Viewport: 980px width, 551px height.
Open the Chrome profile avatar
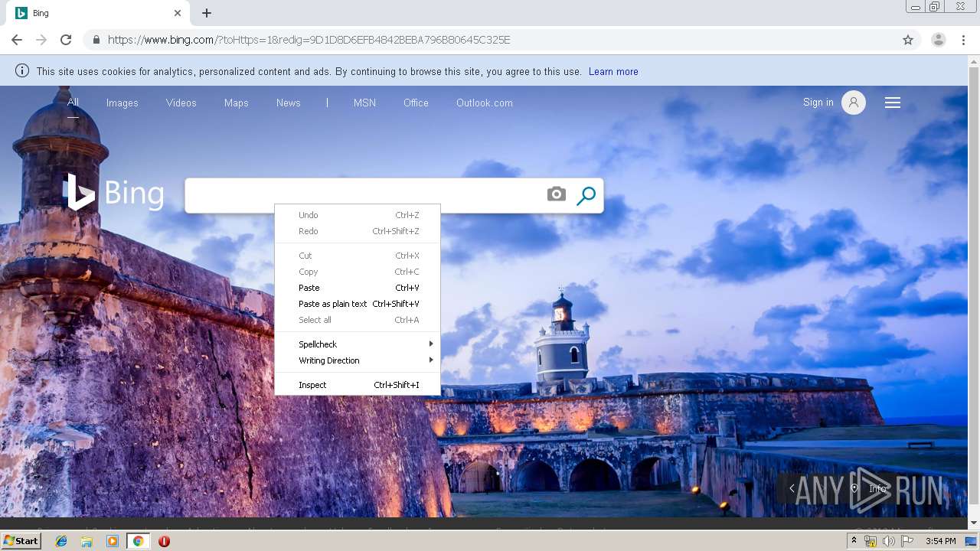tap(939, 40)
